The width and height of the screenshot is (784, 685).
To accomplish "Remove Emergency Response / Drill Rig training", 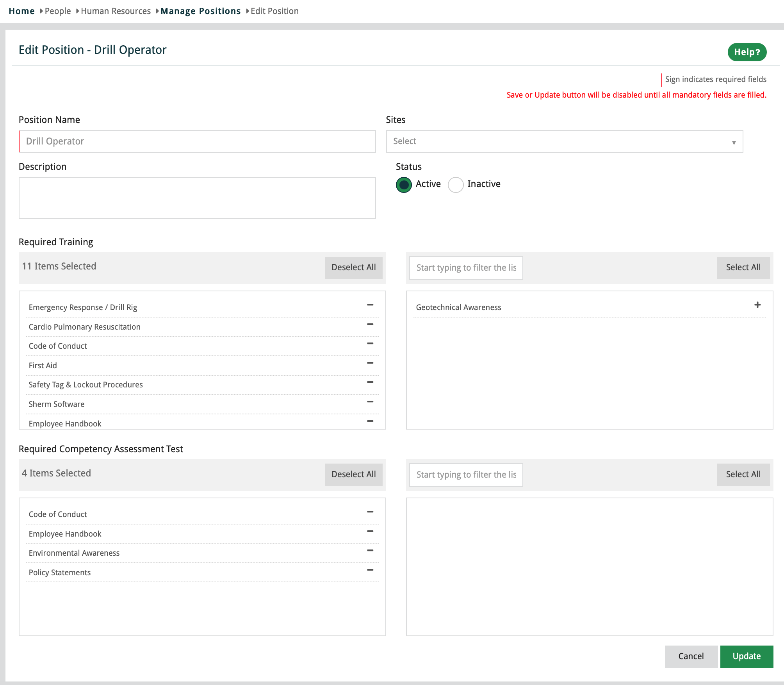I will click(370, 305).
